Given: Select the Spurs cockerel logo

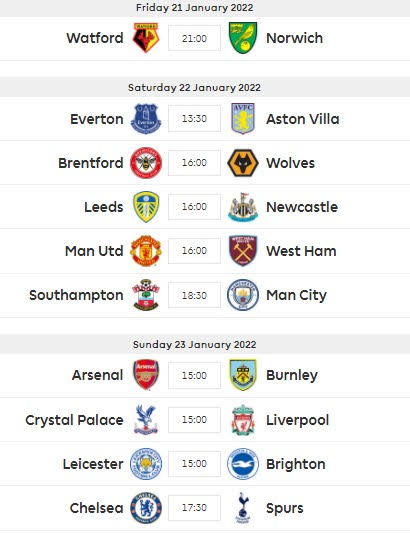Looking at the screenshot, I should (243, 508).
